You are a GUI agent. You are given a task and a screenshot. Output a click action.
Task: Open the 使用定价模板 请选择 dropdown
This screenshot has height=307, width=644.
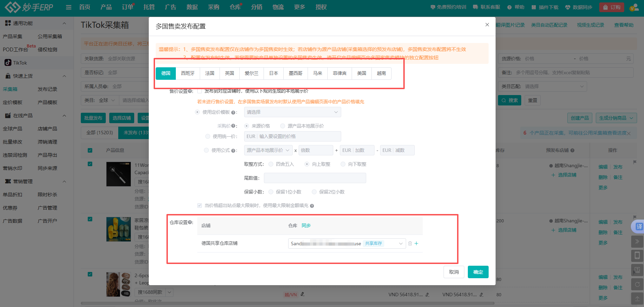(292, 112)
